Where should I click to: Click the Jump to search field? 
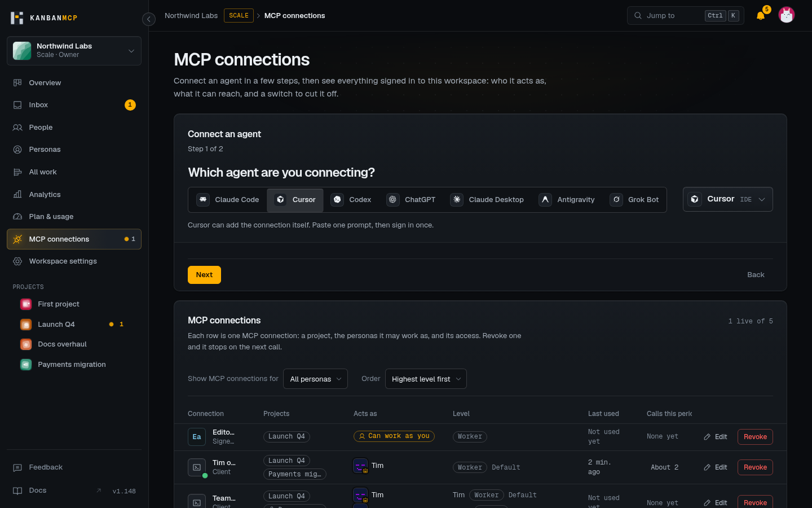685,16
